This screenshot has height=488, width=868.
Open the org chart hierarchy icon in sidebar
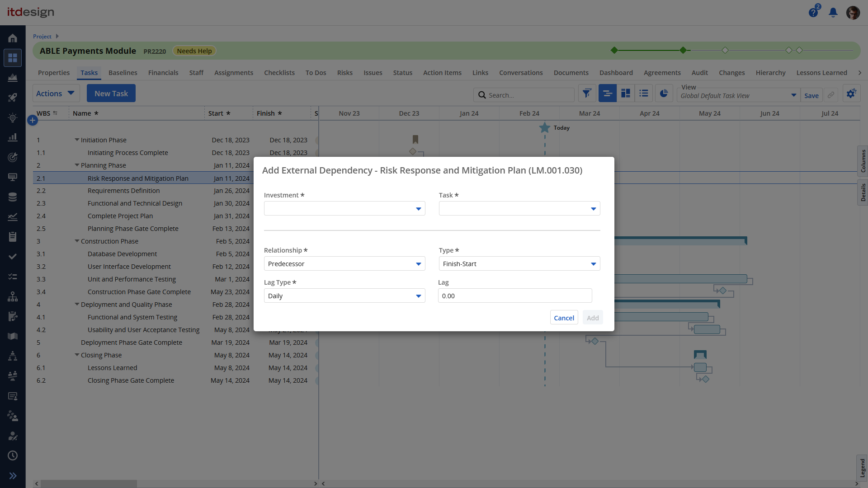click(13, 296)
